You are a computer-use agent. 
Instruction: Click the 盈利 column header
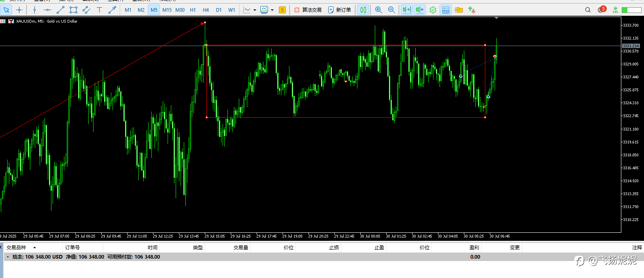[x=474, y=247]
